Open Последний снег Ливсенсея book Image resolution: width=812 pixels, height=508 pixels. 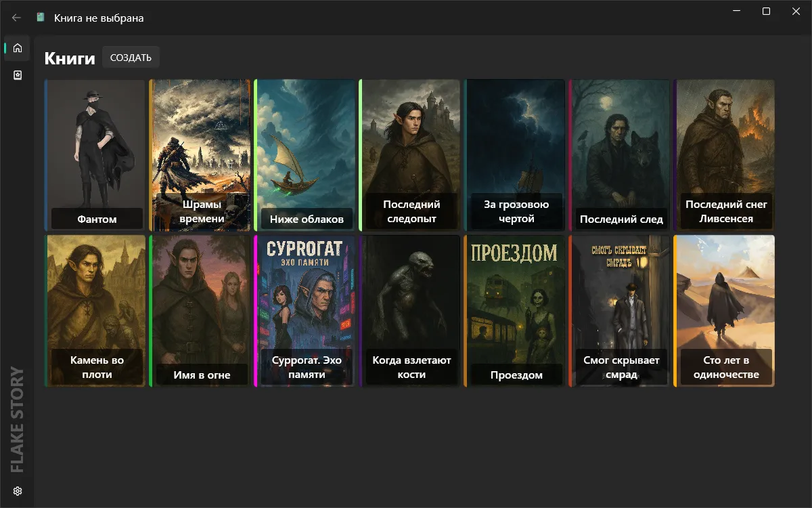coord(725,154)
